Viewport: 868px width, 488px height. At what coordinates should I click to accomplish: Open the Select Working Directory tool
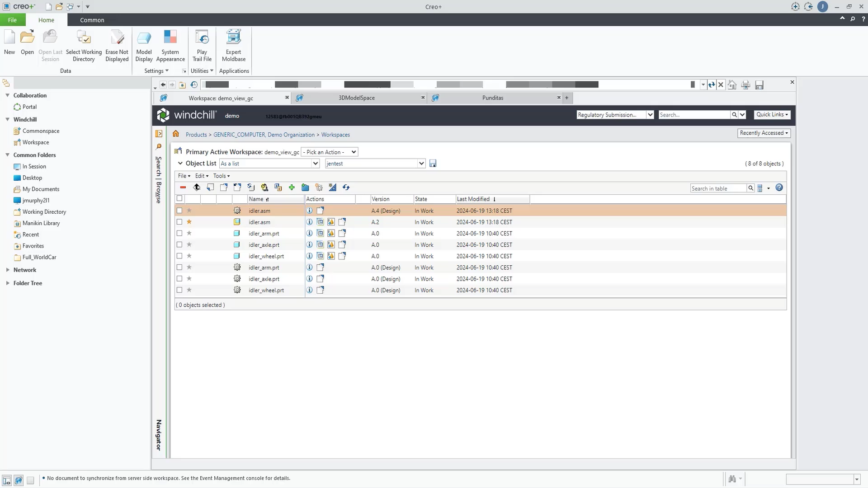[x=84, y=46]
